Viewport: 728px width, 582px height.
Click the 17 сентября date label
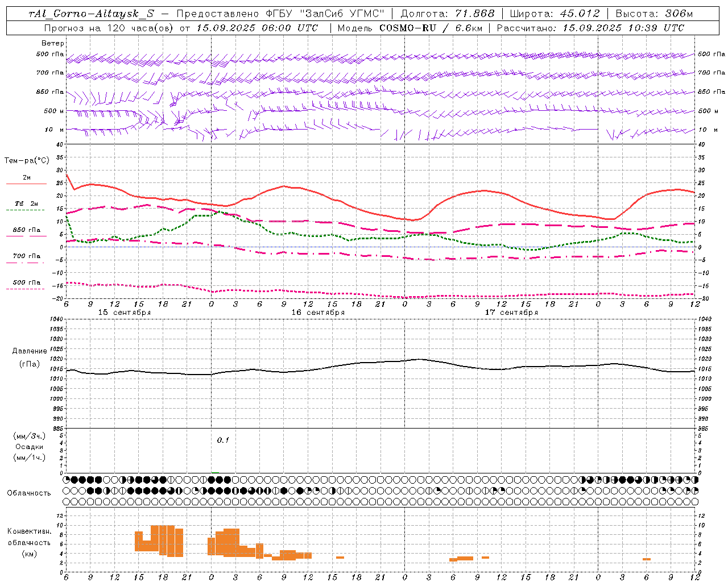pos(511,313)
